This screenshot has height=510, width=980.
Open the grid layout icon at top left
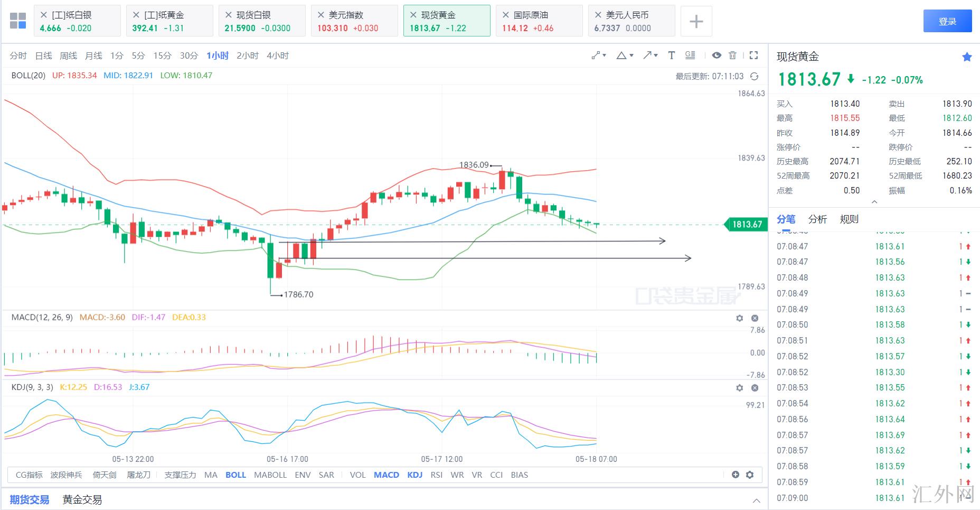point(18,21)
